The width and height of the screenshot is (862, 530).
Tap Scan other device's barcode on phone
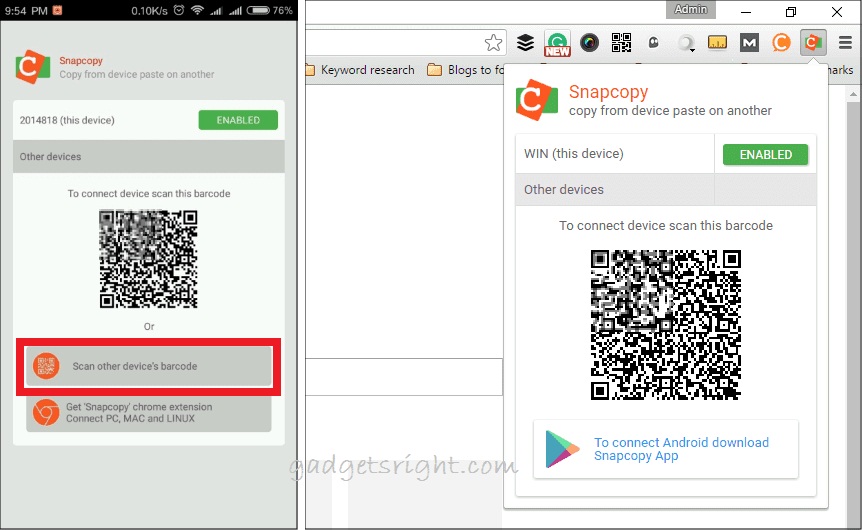(x=148, y=366)
